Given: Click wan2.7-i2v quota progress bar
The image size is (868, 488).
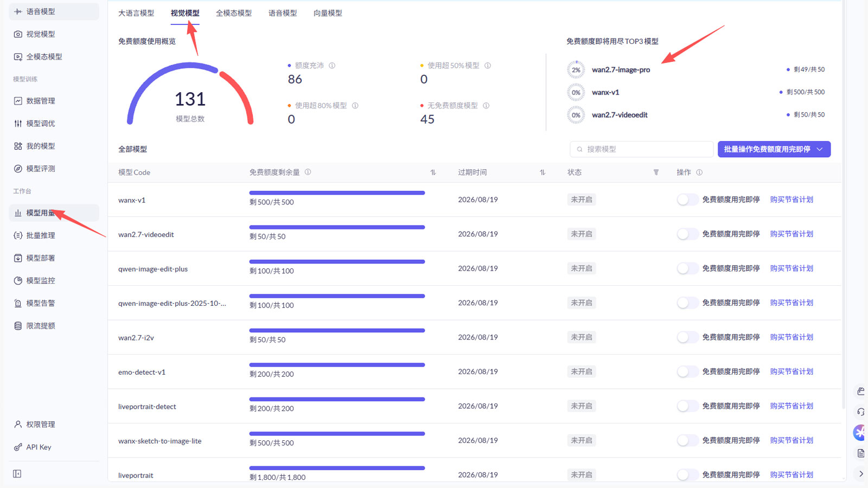Looking at the screenshot, I should [x=337, y=330].
